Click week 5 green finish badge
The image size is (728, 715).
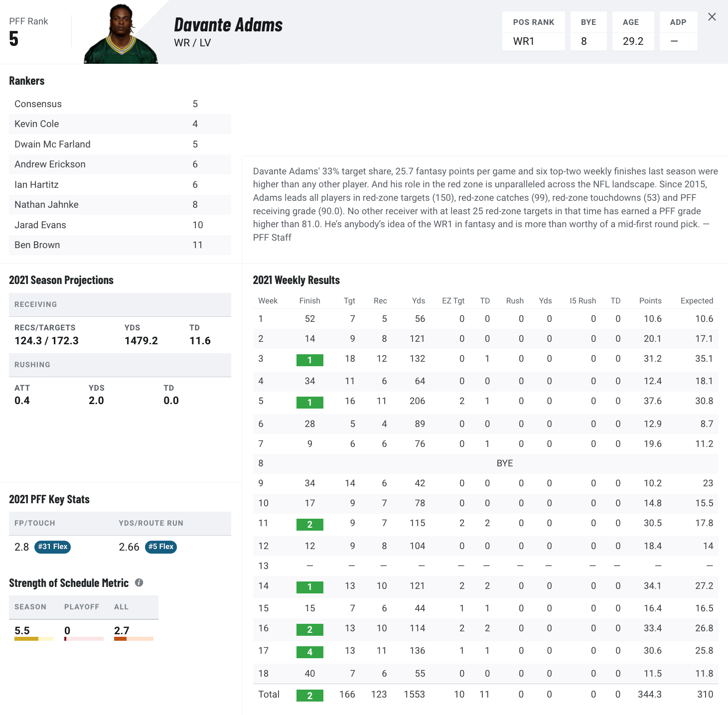tap(310, 402)
